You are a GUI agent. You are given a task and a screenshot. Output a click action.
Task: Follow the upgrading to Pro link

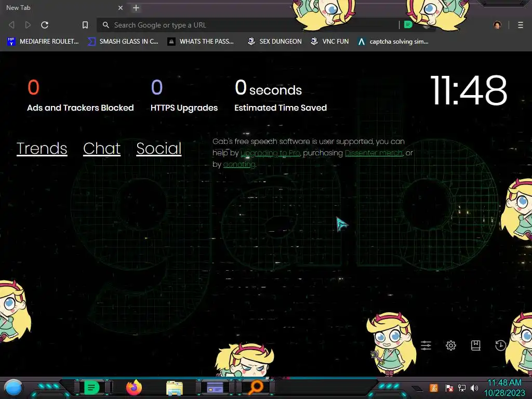[270, 153]
